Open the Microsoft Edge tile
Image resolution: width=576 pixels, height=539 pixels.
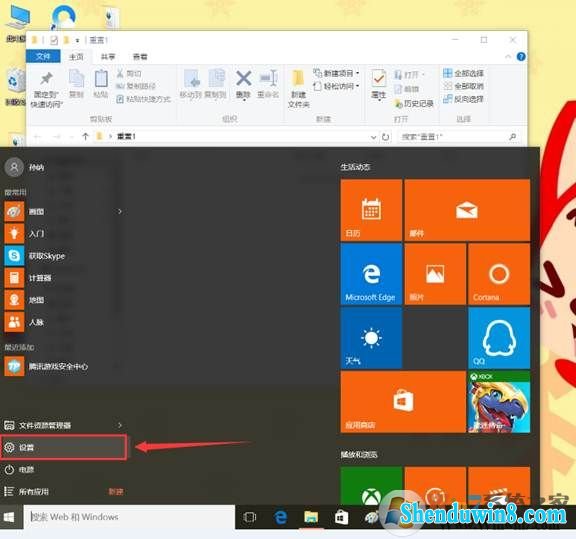click(371, 274)
